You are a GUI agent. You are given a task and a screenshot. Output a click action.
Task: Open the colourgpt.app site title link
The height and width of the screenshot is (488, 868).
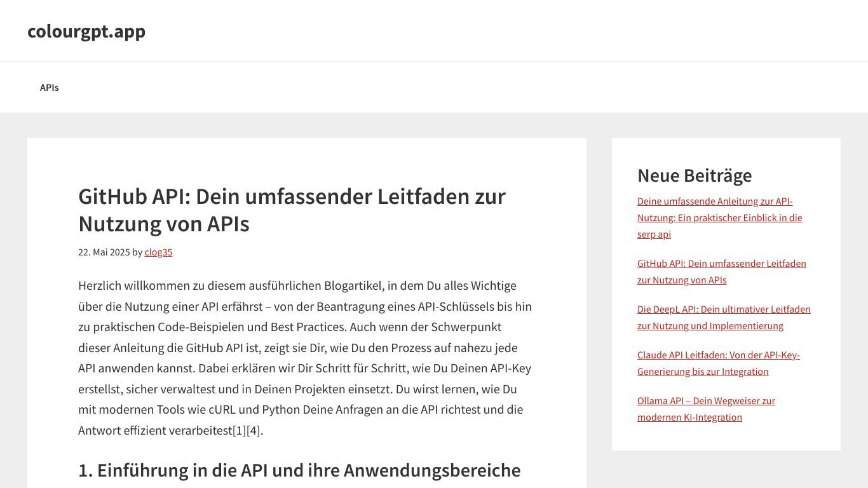click(86, 31)
